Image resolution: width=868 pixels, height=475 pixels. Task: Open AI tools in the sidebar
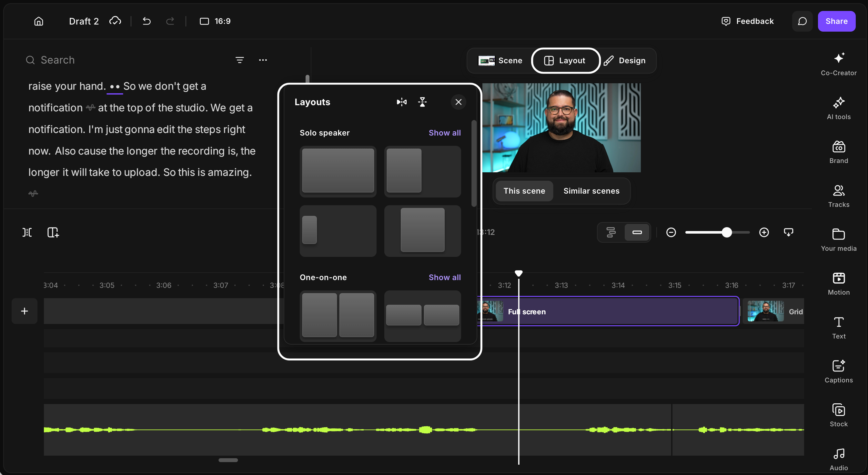tap(838, 108)
